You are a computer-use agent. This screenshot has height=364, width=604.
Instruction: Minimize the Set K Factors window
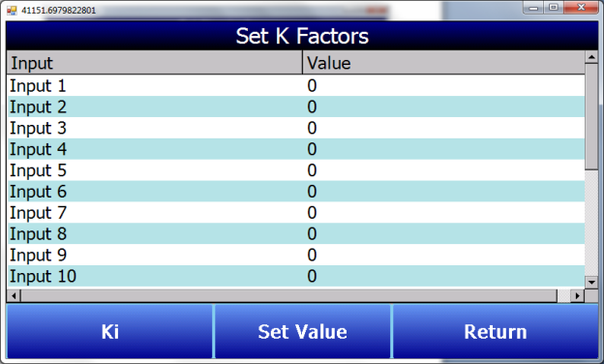click(533, 8)
